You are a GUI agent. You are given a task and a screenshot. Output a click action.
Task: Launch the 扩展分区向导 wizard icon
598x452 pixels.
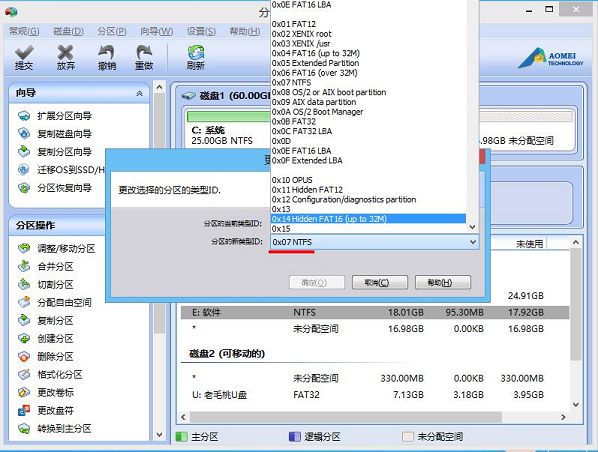click(24, 116)
